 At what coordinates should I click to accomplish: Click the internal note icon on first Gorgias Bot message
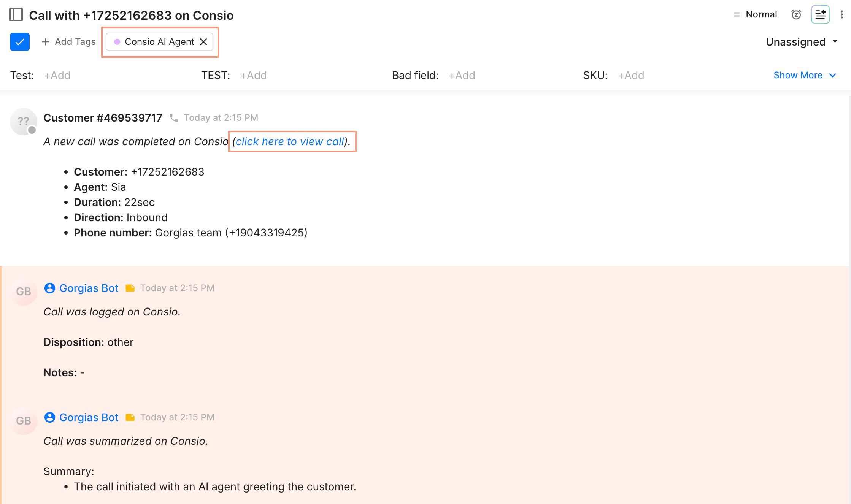[x=130, y=288]
